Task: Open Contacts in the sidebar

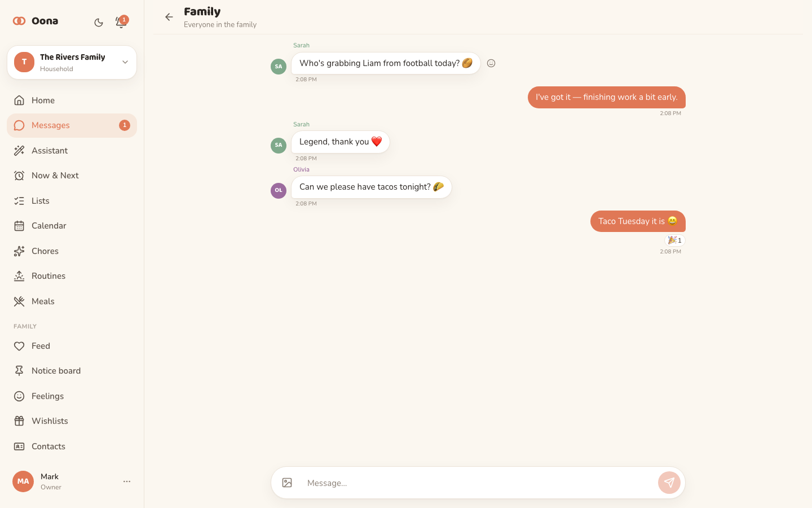Action: click(72, 446)
